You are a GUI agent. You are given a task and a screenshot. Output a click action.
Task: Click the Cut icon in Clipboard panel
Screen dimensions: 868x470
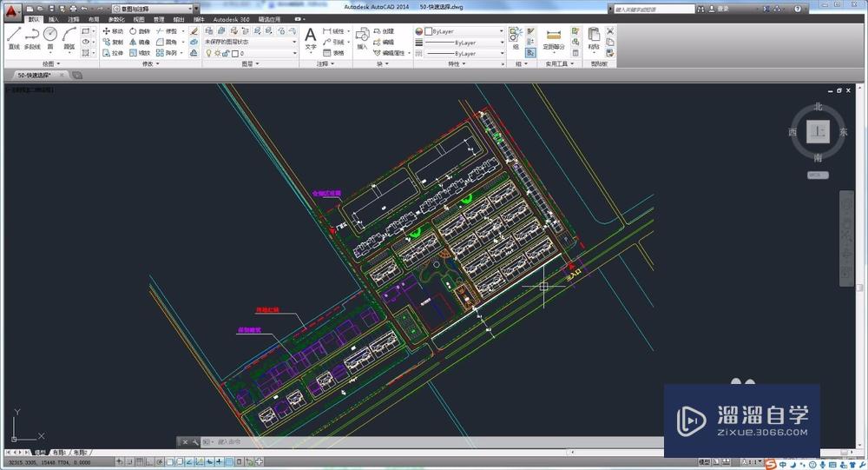tap(610, 31)
